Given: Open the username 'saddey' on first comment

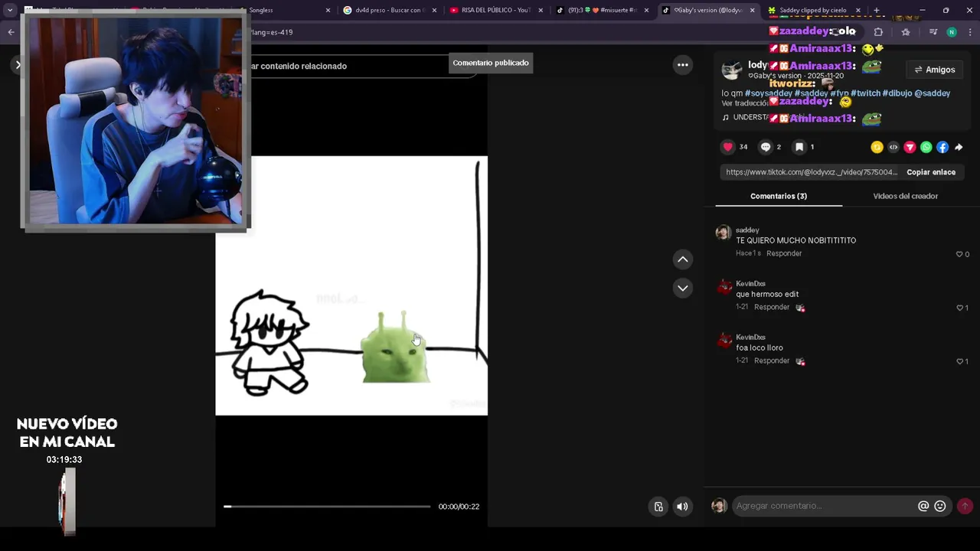Looking at the screenshot, I should coord(747,230).
